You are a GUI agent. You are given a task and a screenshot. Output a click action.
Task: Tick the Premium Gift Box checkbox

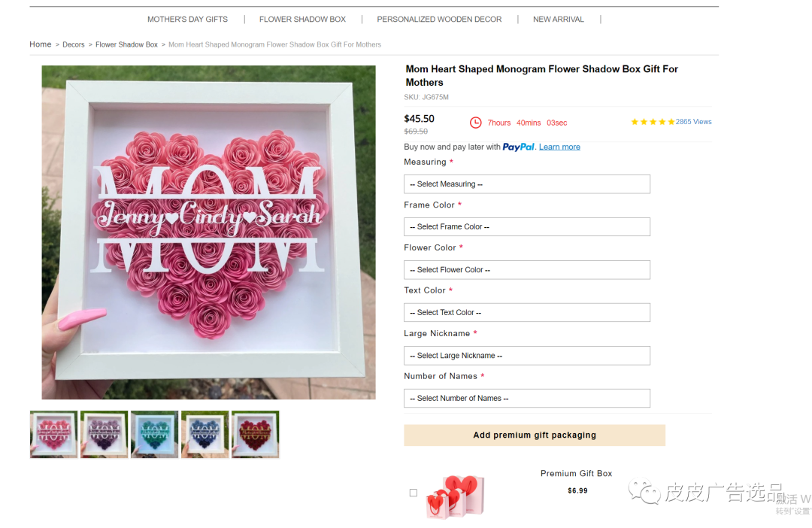tap(414, 493)
